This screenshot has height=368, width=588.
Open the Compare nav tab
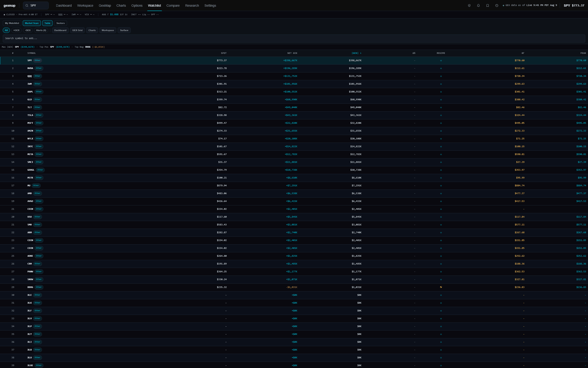point(173,6)
